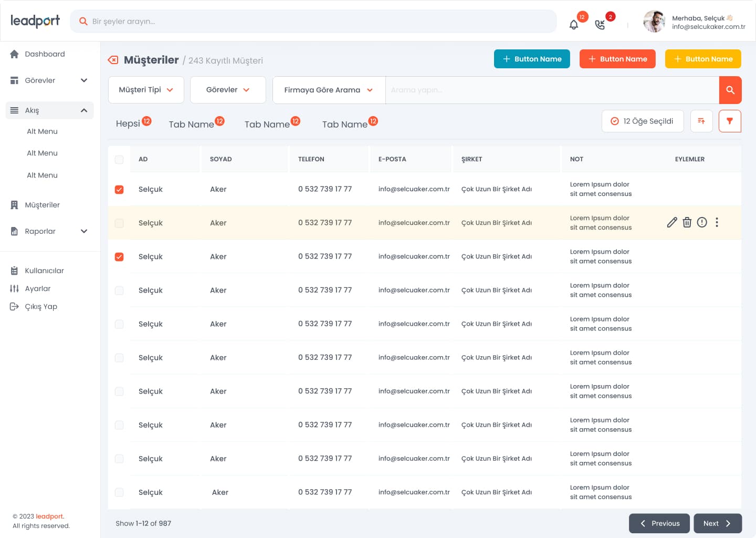Click the Ayarlar sliders icon
Image resolution: width=756 pixels, height=538 pixels.
click(14, 288)
